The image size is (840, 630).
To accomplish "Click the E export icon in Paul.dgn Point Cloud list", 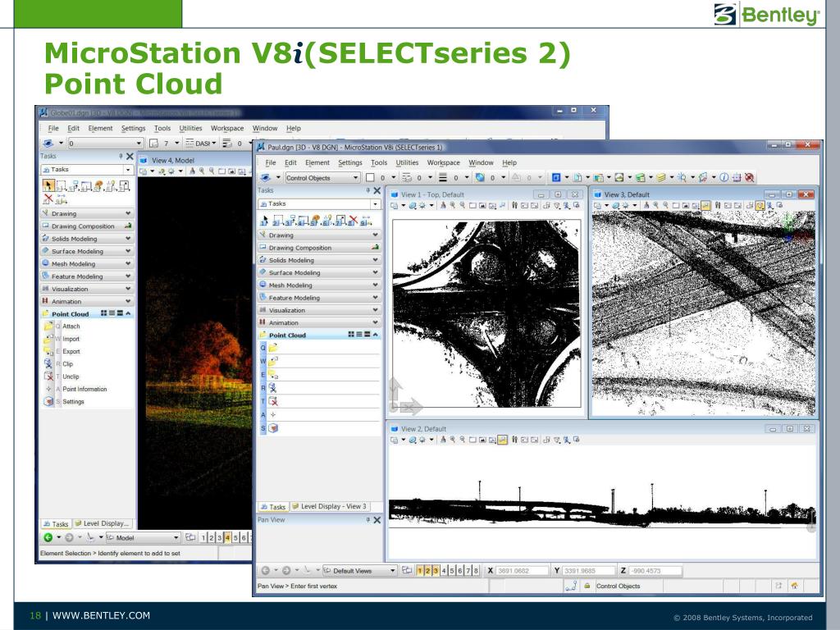I will coord(273,374).
